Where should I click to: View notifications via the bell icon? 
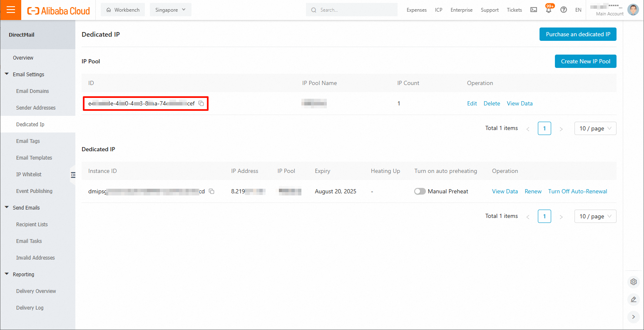coord(549,10)
